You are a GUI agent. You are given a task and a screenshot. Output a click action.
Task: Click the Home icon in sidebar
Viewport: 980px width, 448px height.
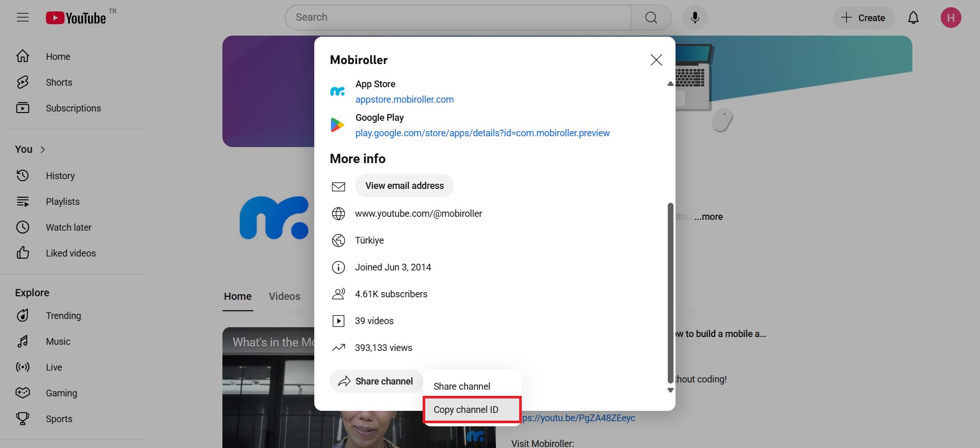[23, 56]
